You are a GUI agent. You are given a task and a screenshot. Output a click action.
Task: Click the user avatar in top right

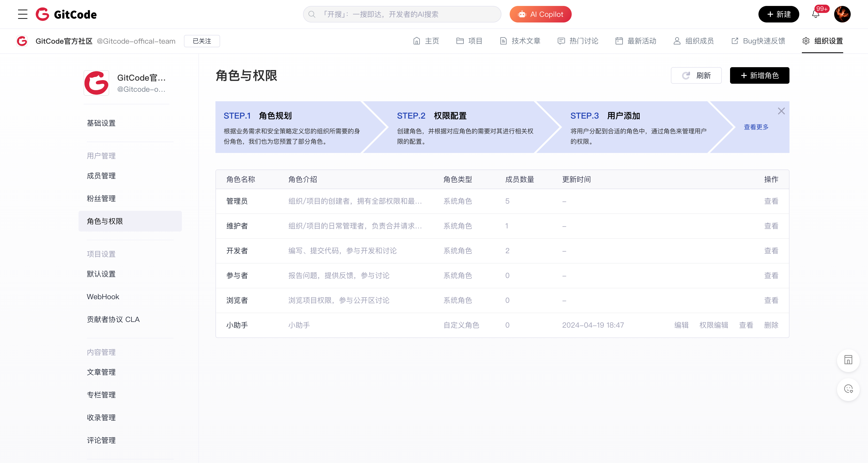pos(842,14)
